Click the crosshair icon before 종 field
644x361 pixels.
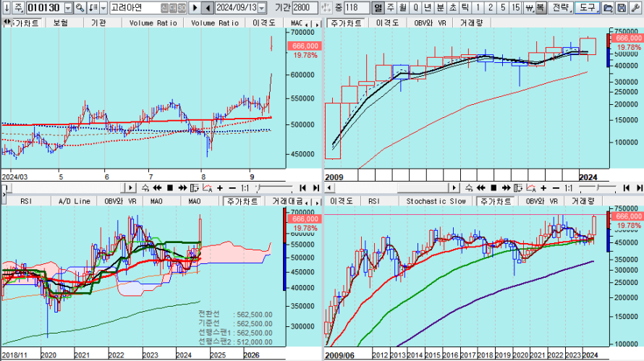pyautogui.click(x=326, y=7)
